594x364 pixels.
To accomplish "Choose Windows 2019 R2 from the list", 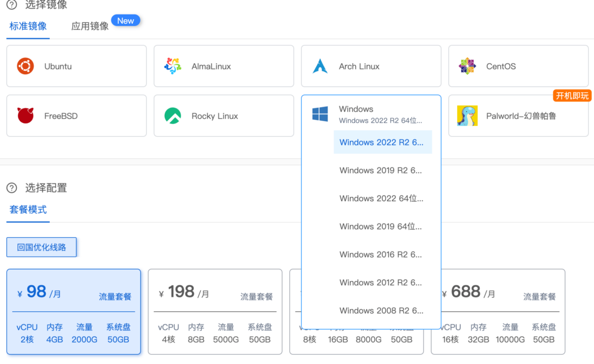I will pyautogui.click(x=383, y=170).
